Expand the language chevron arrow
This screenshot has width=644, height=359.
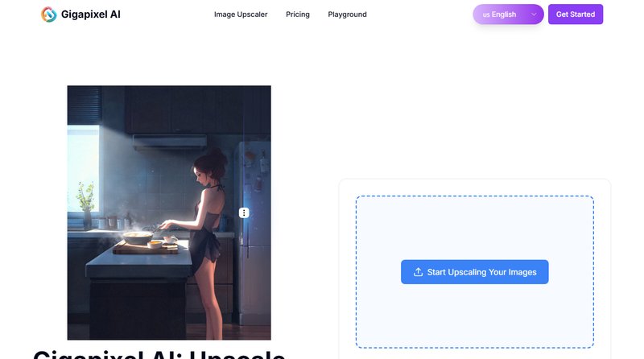tap(533, 14)
